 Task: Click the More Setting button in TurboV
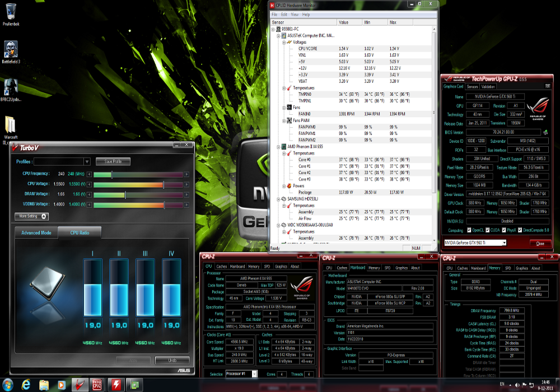pyautogui.click(x=31, y=216)
